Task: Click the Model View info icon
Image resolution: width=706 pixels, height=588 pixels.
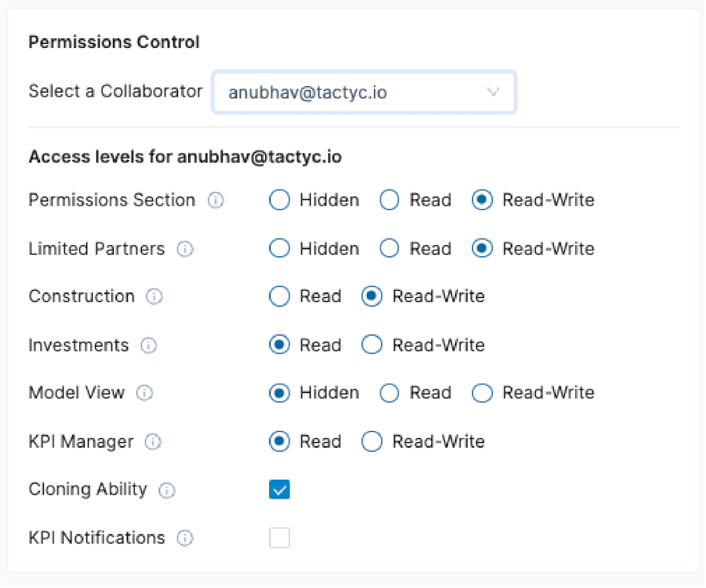Action: point(144,393)
